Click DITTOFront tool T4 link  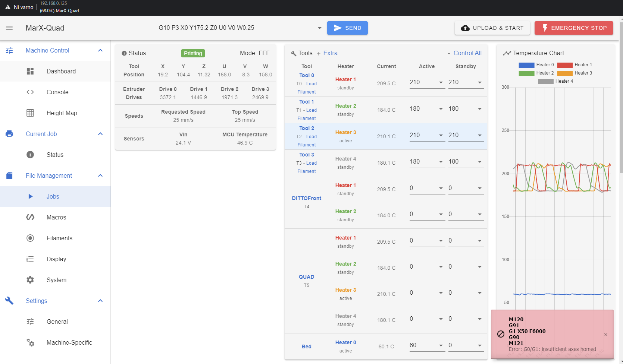click(x=307, y=198)
